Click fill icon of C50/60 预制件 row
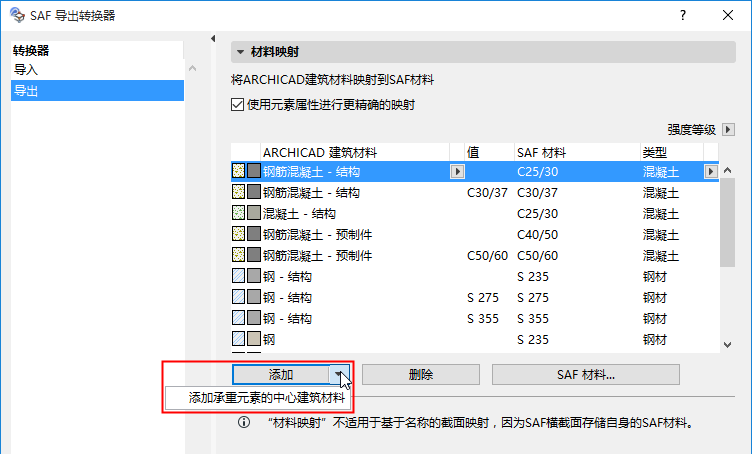Viewport: 752px width, 454px height. [238, 255]
